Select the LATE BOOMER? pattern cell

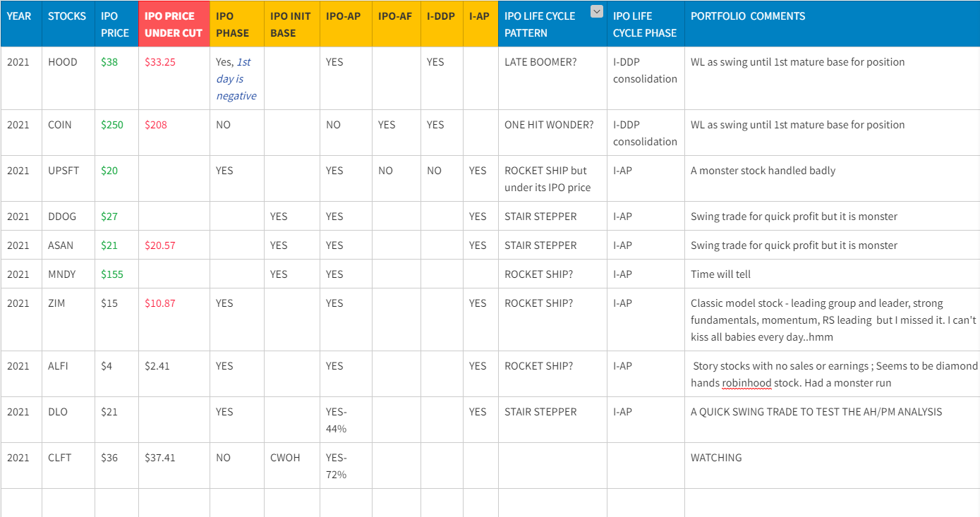(x=552, y=78)
